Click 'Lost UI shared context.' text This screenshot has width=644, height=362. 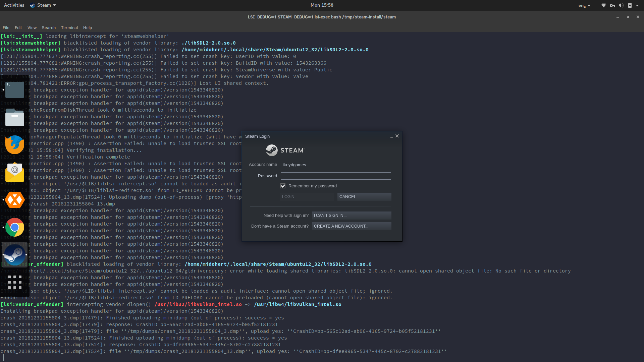234,83
